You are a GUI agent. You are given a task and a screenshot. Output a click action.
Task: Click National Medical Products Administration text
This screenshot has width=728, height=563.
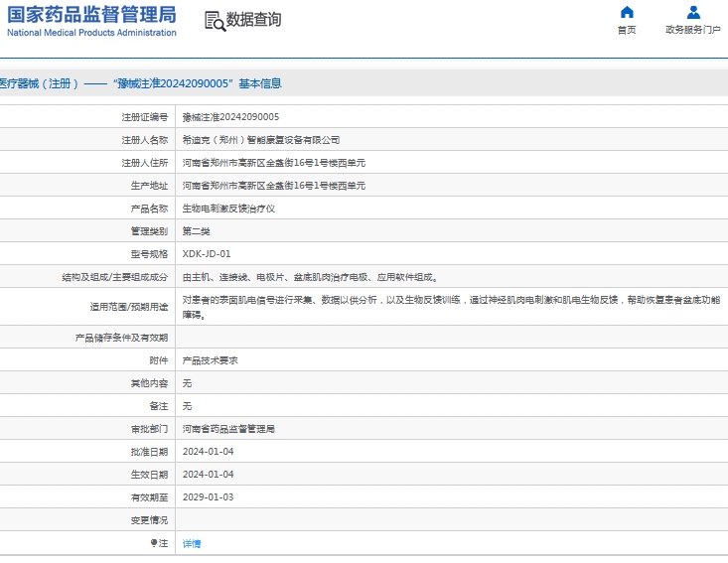tap(91, 33)
